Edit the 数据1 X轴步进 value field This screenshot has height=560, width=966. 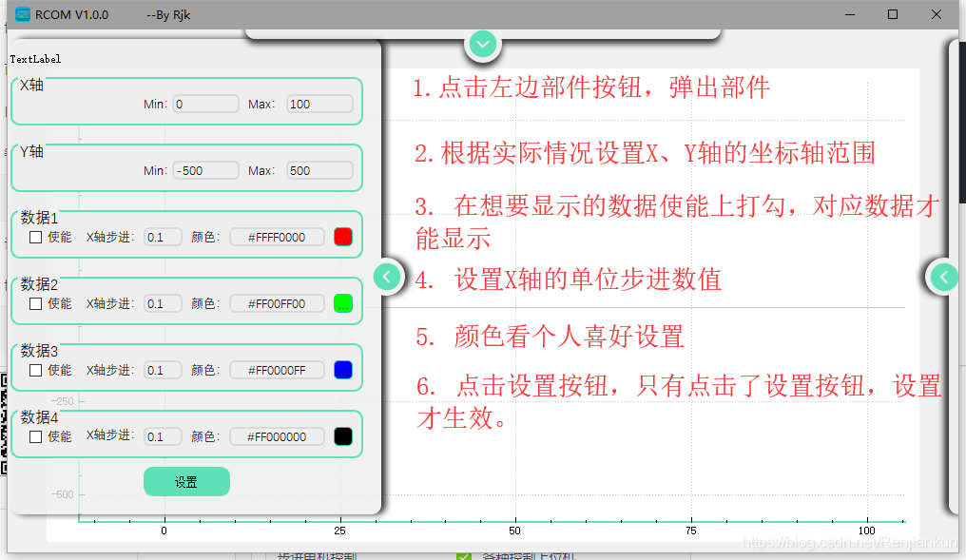[163, 237]
